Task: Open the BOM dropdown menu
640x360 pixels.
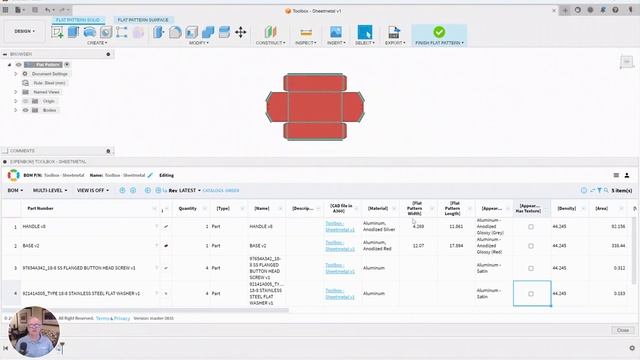Action: [x=15, y=191]
